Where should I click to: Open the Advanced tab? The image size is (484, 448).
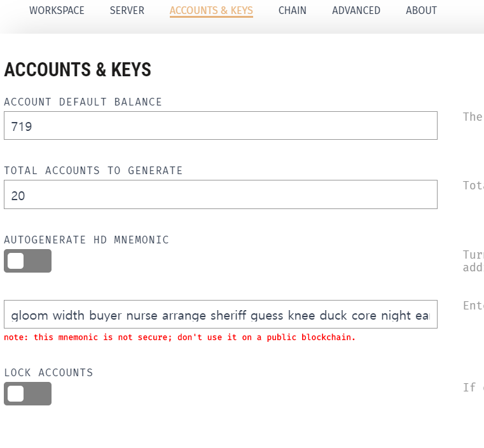point(356,10)
